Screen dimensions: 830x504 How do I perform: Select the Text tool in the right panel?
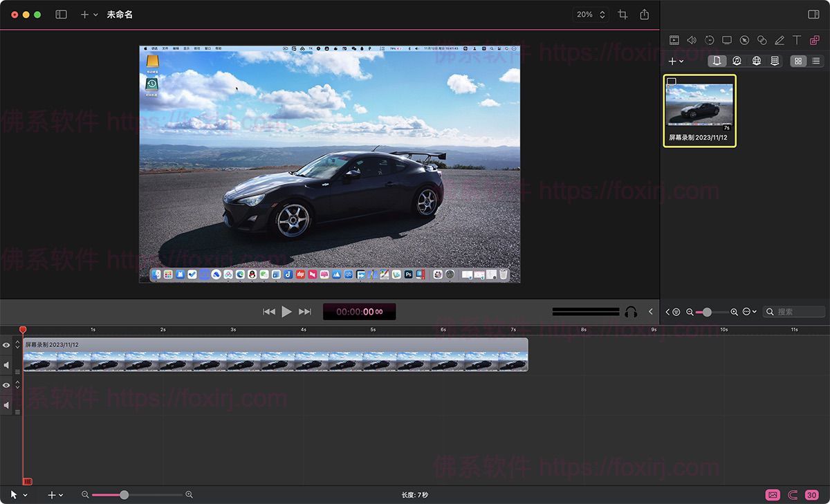[796, 39]
